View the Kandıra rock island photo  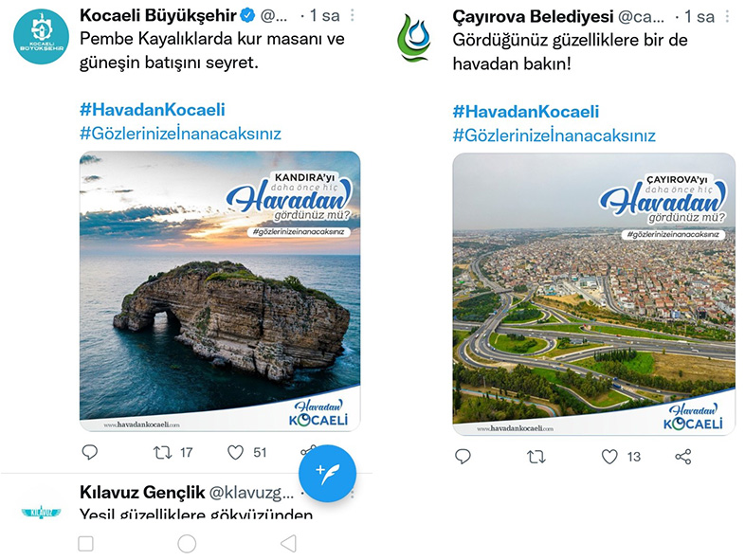click(220, 291)
